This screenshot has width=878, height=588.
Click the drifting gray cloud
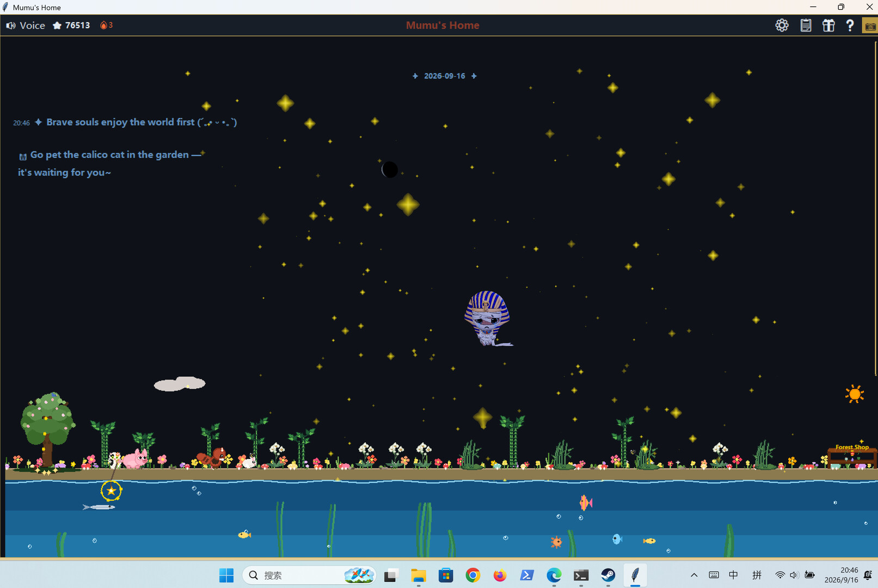[x=180, y=383]
